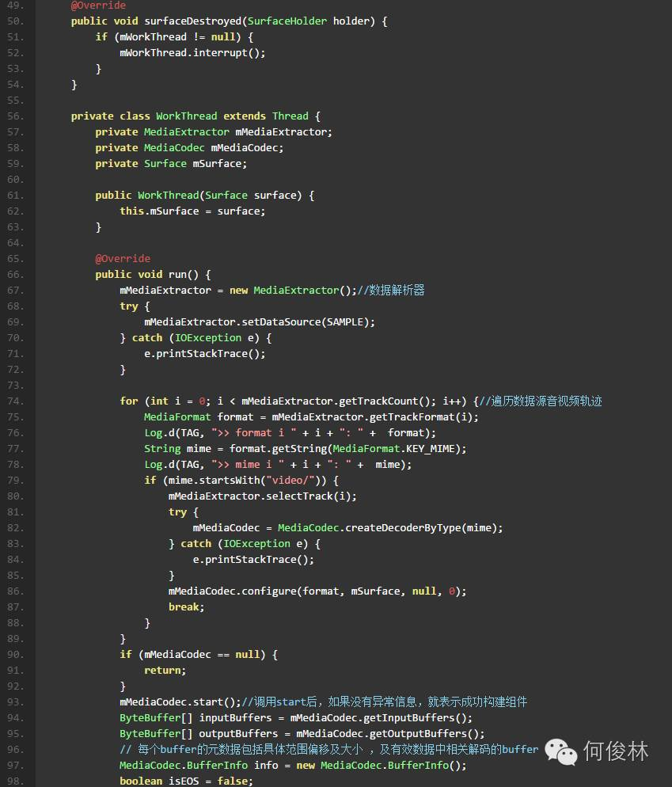Click 'if (mMediaCodec == null) {' line
Image resolution: width=672 pixels, height=787 pixels.
pyautogui.click(x=199, y=655)
